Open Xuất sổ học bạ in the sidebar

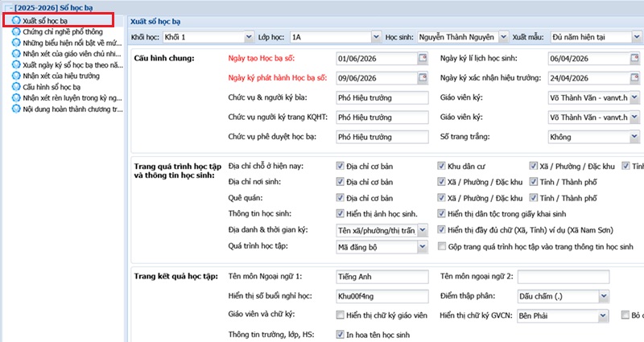pos(45,21)
